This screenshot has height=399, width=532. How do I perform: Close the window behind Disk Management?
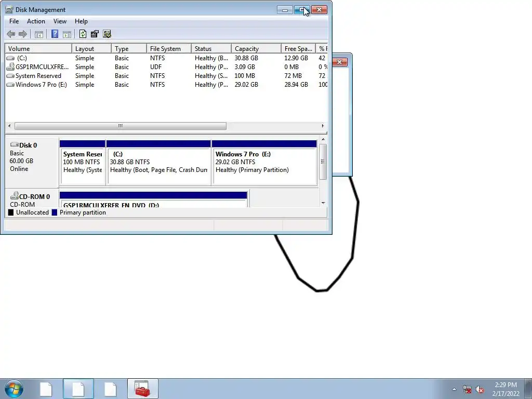coord(340,62)
